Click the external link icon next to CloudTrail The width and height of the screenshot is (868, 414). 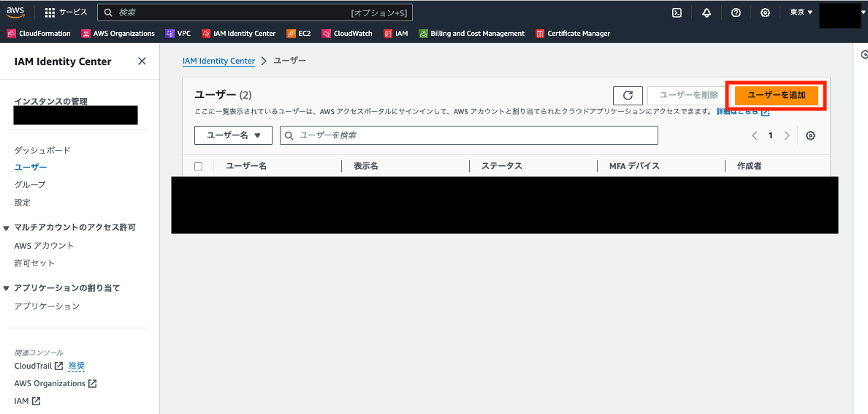[x=59, y=366]
